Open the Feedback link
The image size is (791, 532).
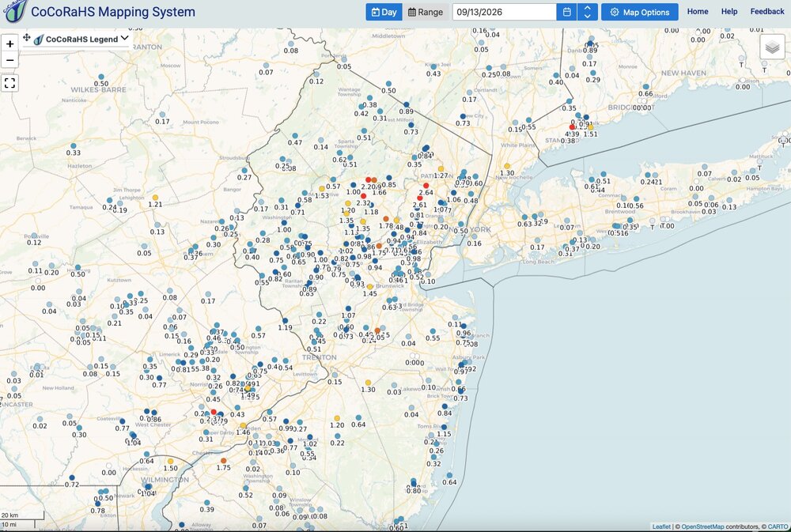[766, 12]
